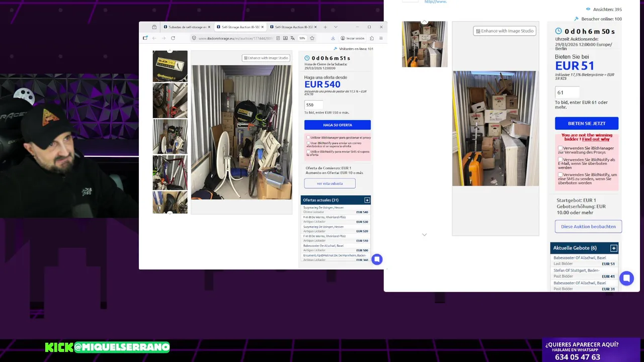Switch to Subastas de self-storage tab
Viewport: 644px width, 362px height.
187,27
